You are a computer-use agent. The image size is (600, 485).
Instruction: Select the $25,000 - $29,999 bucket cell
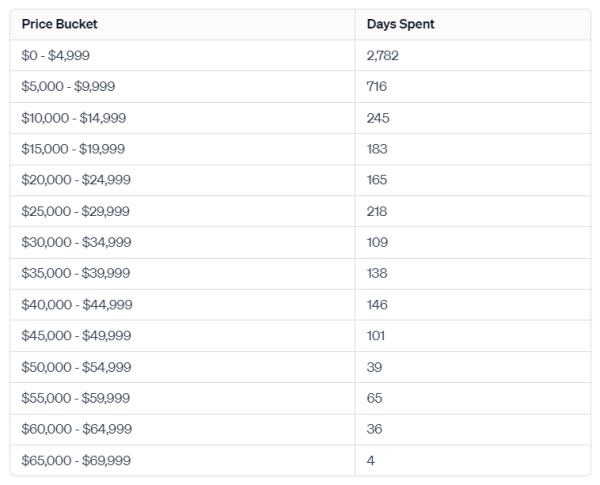(75, 211)
